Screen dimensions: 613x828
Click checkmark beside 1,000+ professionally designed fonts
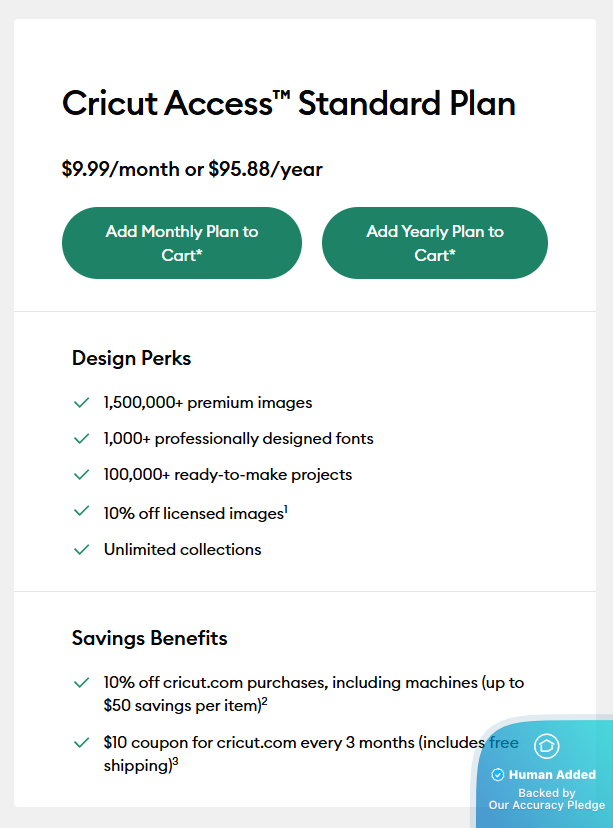82,439
